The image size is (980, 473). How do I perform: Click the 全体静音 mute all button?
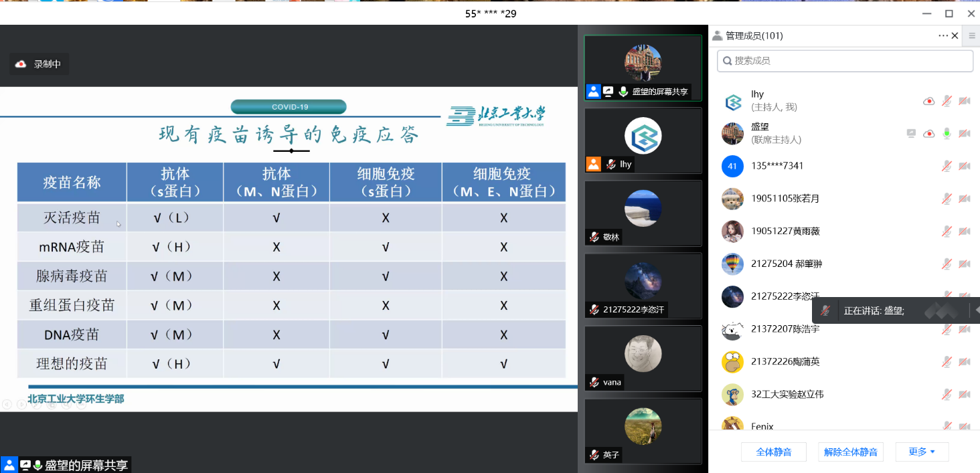tap(774, 452)
